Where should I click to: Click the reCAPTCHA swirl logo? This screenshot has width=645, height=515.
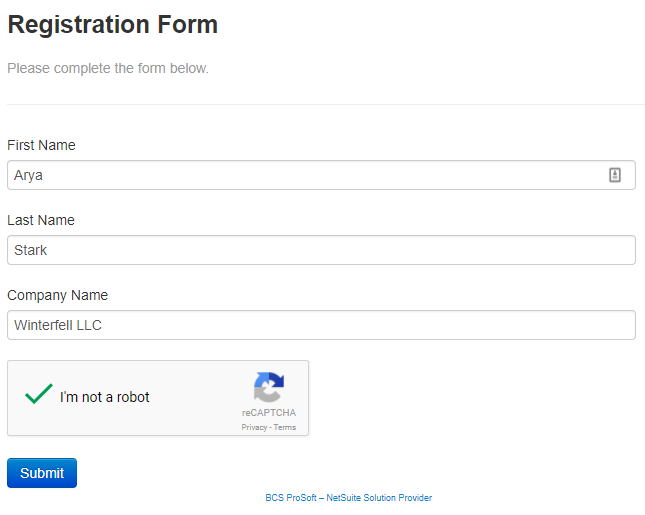269,387
